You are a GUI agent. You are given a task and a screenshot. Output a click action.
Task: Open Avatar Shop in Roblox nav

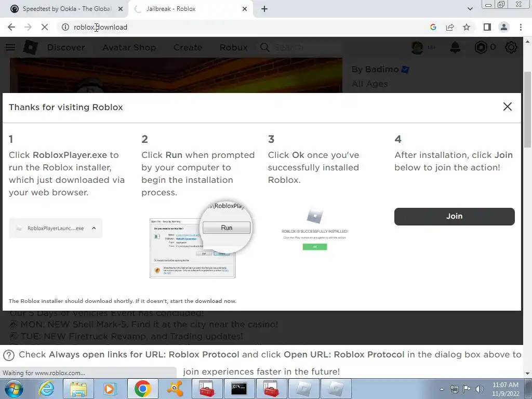coord(129,47)
